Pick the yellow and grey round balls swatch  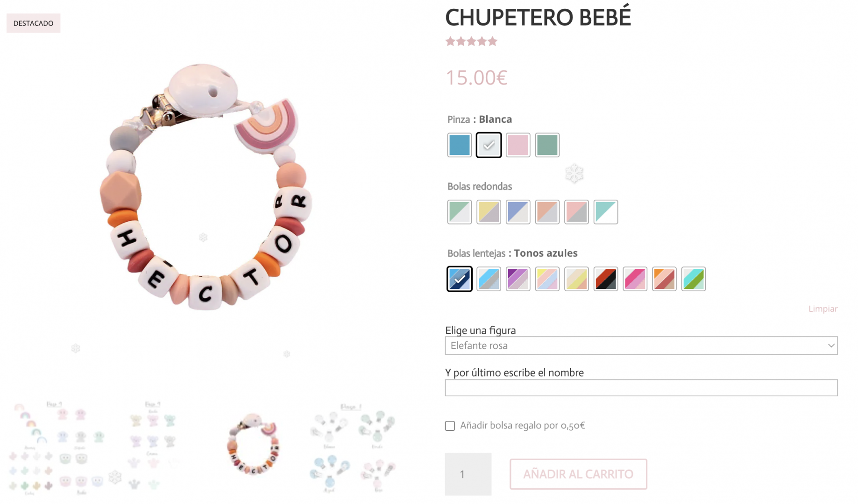tap(489, 212)
